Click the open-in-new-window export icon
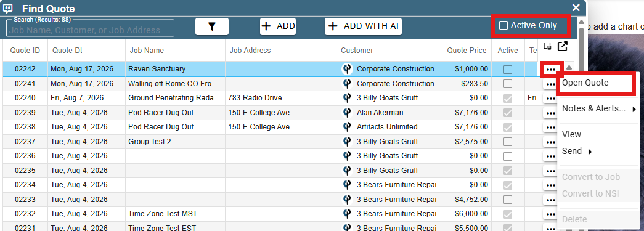The width and height of the screenshot is (644, 231). 562,46
